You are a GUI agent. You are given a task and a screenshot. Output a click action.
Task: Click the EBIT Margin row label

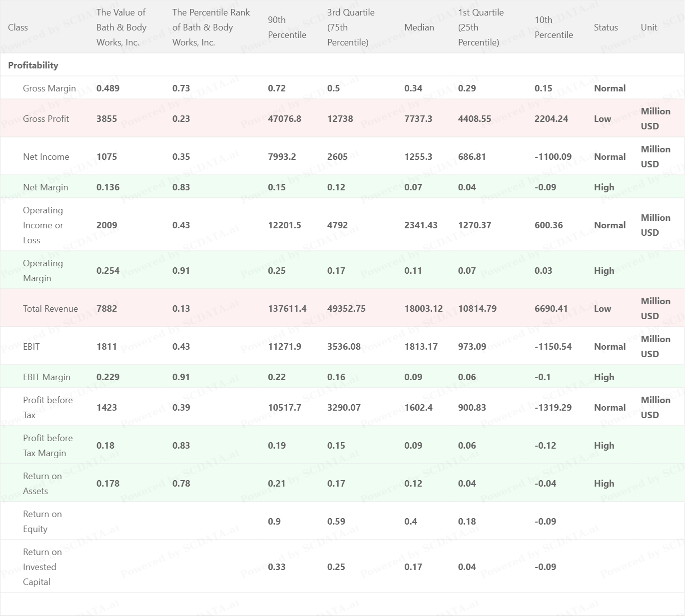point(46,377)
